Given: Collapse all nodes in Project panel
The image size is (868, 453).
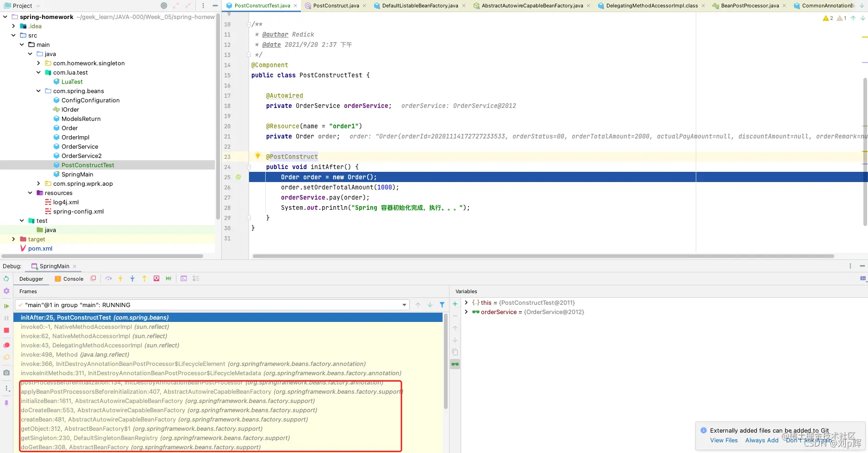Looking at the screenshot, I should pyautogui.click(x=188, y=6).
